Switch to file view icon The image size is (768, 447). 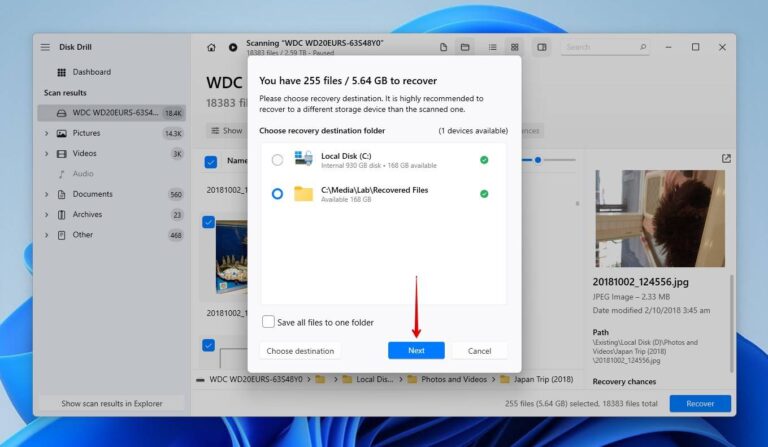[443, 47]
